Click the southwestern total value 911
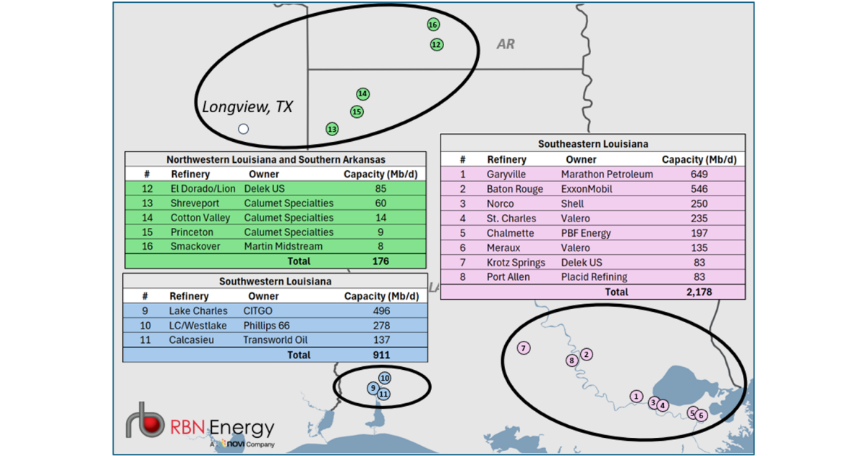This screenshot has width=868, height=456. click(380, 355)
